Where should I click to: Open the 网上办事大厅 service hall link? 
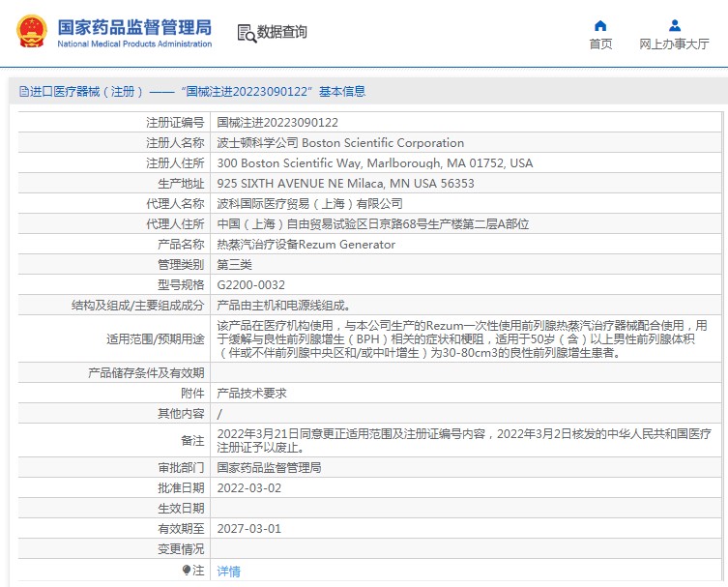tap(674, 44)
